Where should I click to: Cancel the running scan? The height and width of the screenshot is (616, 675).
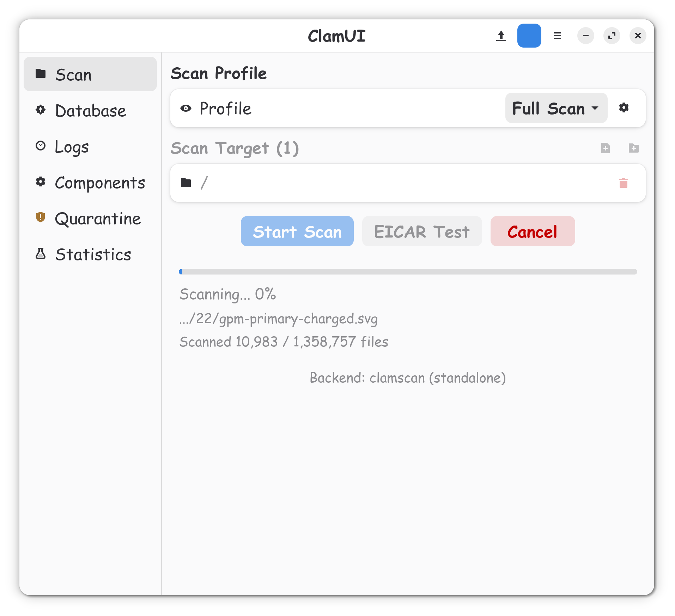click(x=532, y=232)
